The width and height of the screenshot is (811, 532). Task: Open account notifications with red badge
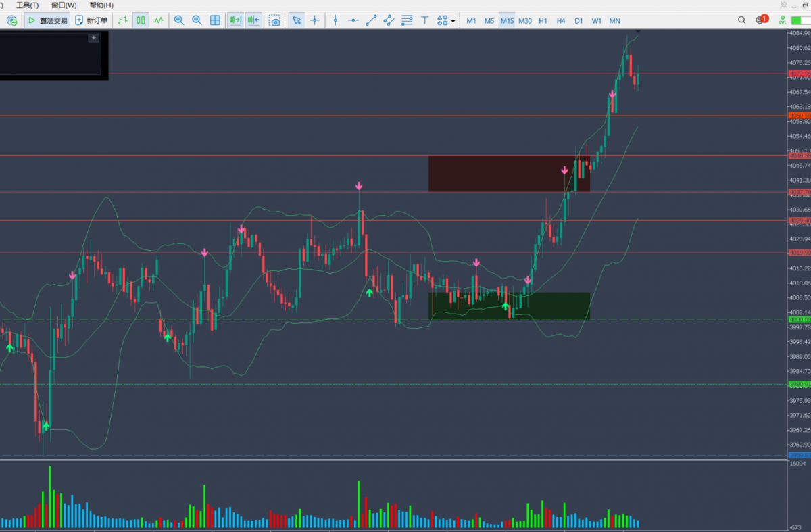coord(762,20)
